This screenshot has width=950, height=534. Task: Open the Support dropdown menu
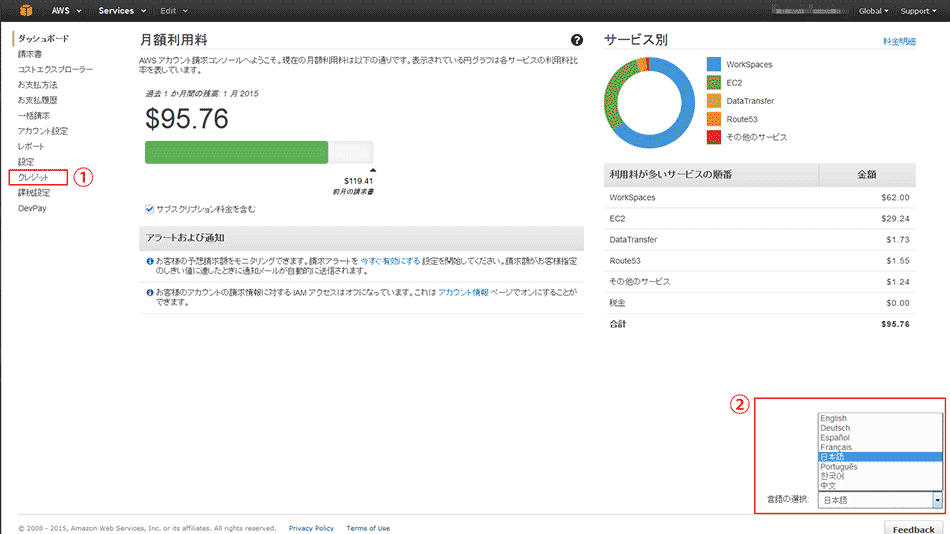pos(918,11)
